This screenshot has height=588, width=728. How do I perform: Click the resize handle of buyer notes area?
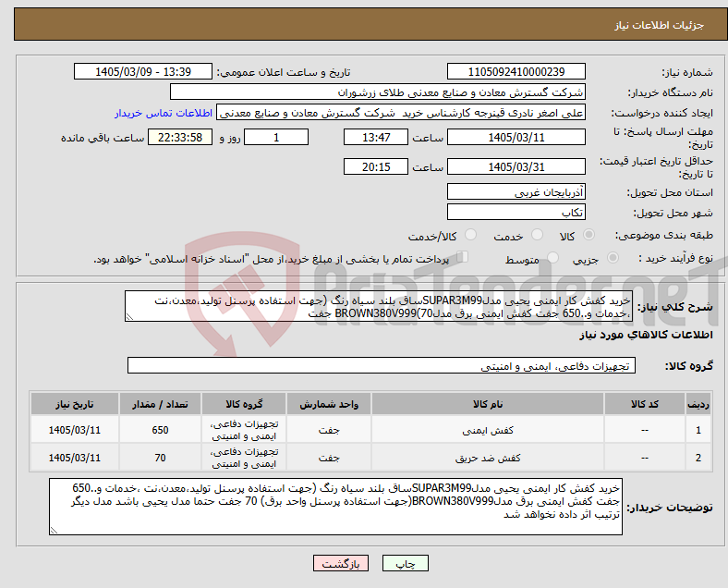[x=54, y=530]
